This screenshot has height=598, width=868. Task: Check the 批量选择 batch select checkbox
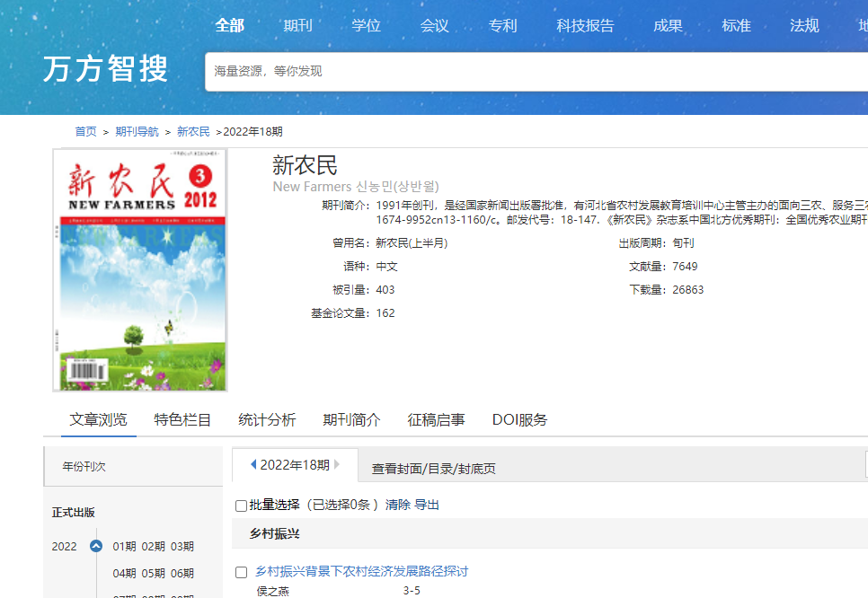241,506
